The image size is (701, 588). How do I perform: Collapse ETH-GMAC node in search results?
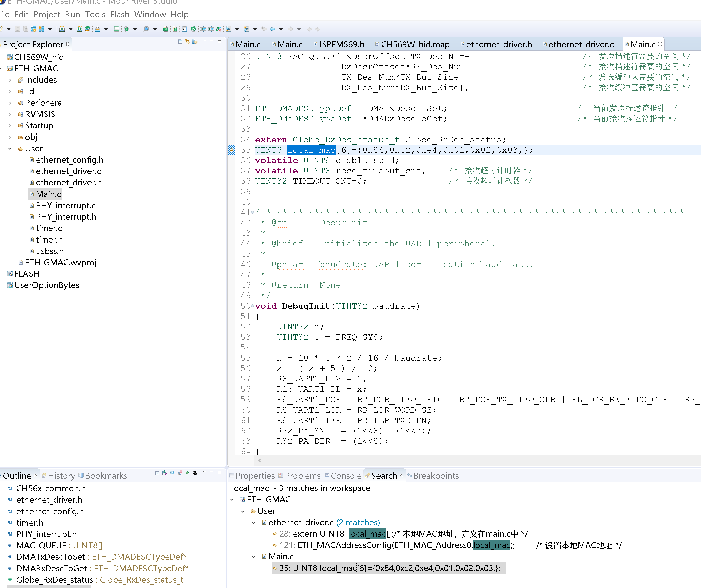point(232,500)
